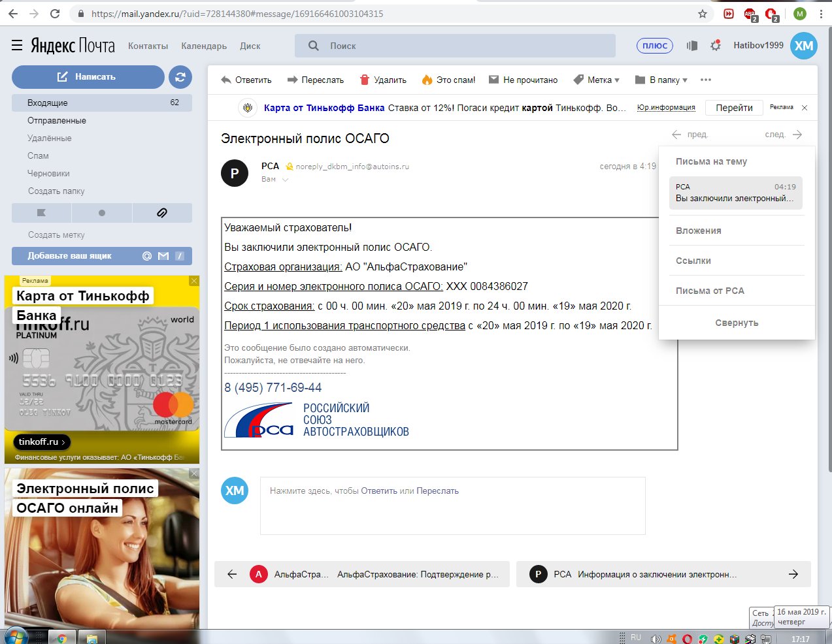Select Ссылки in the side panel
This screenshot has height=644, width=832.
click(x=693, y=261)
